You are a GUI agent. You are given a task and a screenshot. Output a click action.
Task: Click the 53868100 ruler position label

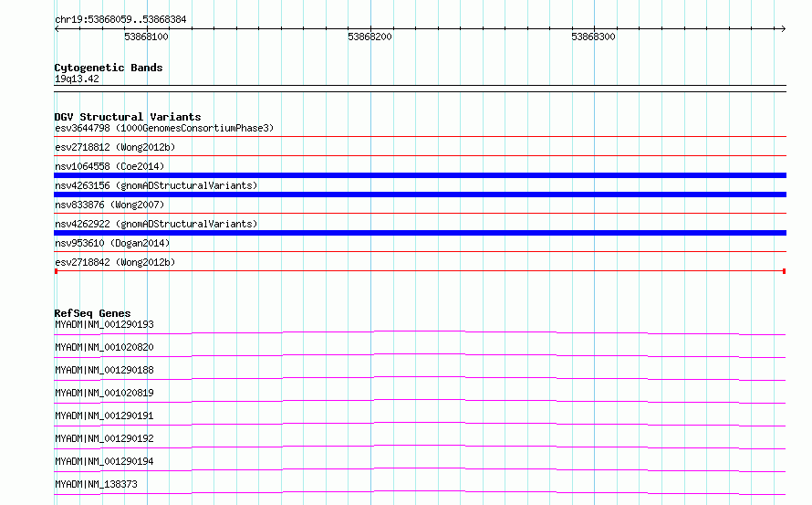tap(146, 37)
